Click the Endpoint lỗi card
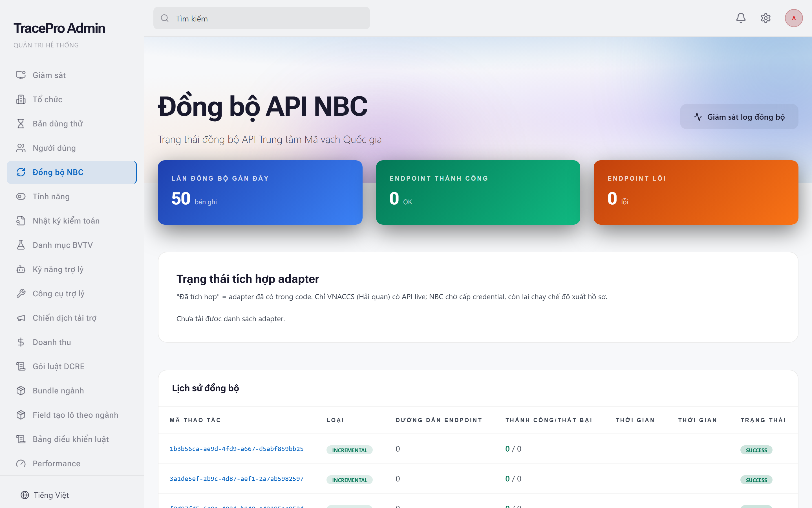The image size is (812, 508). (696, 192)
